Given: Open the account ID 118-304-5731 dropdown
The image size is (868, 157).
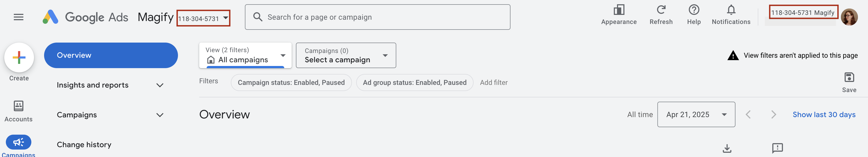Looking at the screenshot, I should point(203,18).
